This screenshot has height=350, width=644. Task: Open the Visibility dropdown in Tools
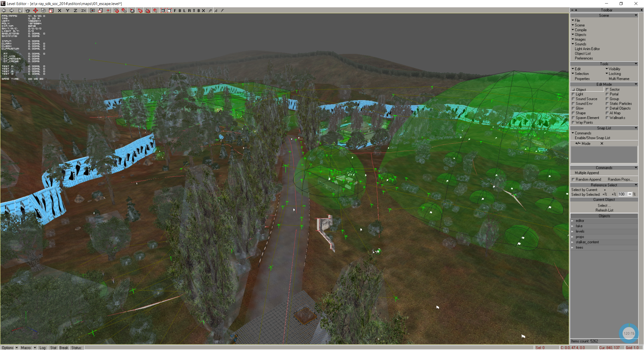614,69
